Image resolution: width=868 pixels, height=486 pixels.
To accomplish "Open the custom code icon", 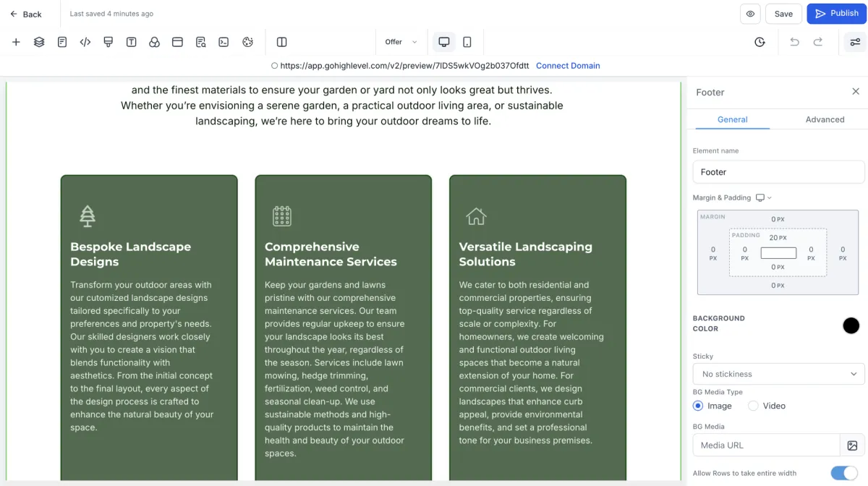I will click(x=85, y=42).
